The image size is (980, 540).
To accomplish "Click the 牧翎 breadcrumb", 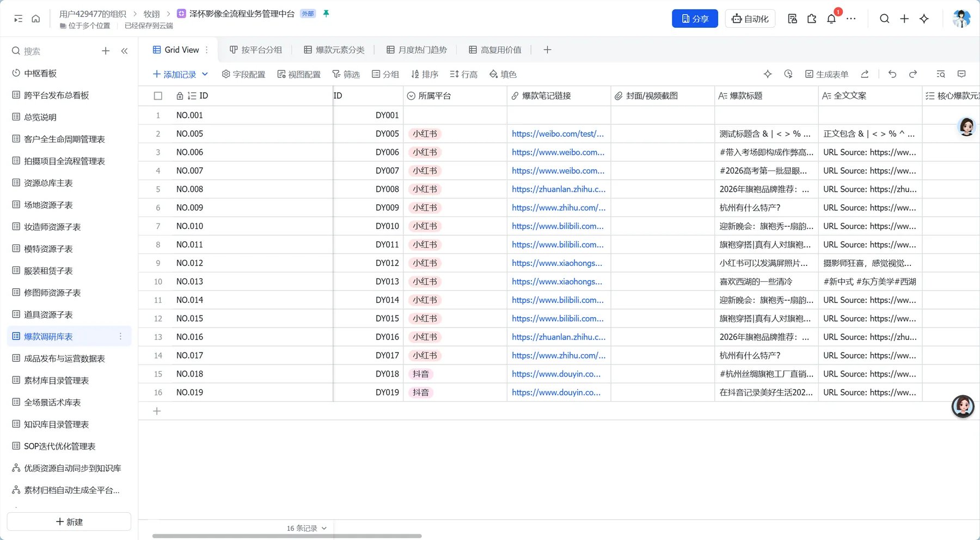I will tap(152, 14).
